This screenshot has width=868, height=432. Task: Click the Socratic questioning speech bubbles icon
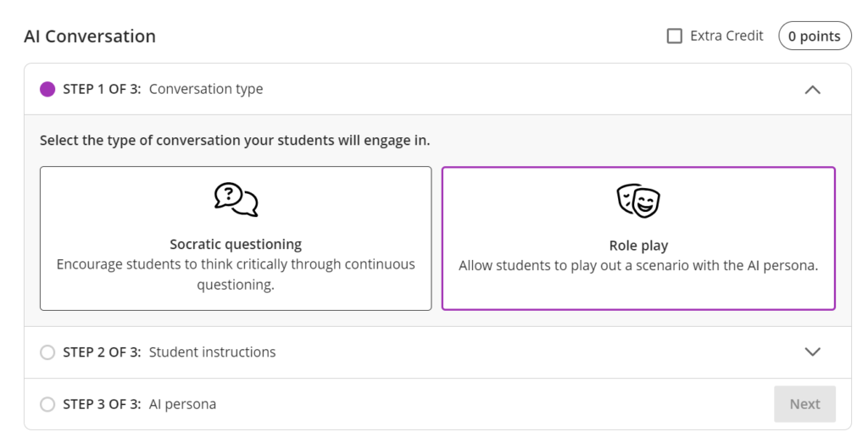pos(236,200)
